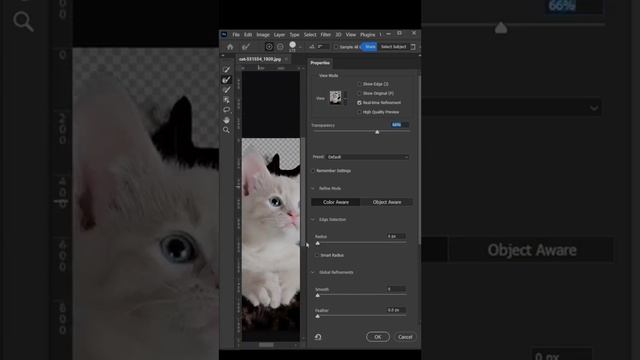Toggle the Show Original checkbox
Viewport: 640px width, 360px height.
click(x=359, y=93)
